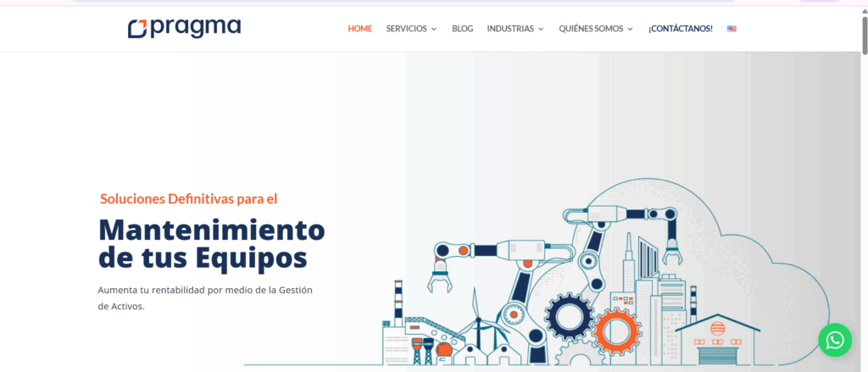Click the 'Soluciones Definitivas para el' text
This screenshot has width=868, height=372.
coord(189,199)
